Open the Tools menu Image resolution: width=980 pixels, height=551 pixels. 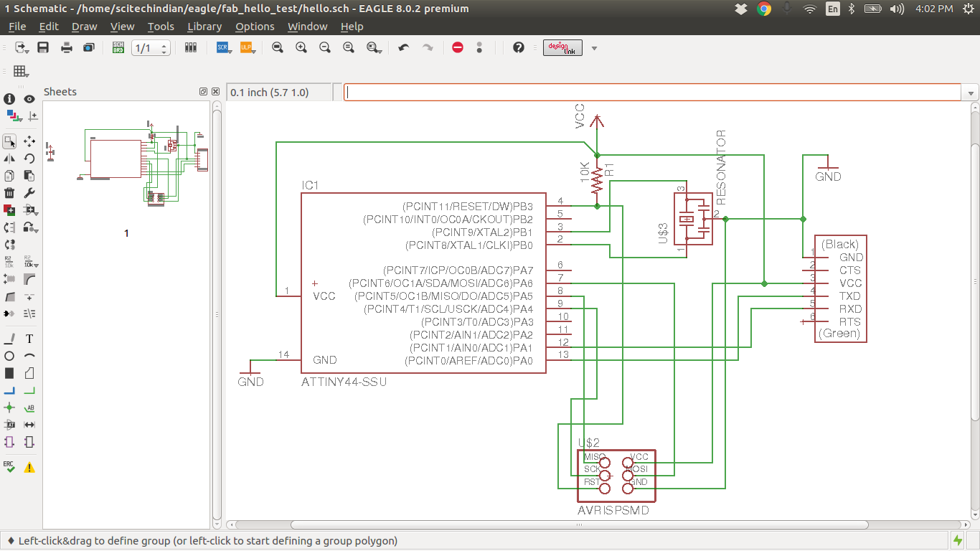click(161, 27)
